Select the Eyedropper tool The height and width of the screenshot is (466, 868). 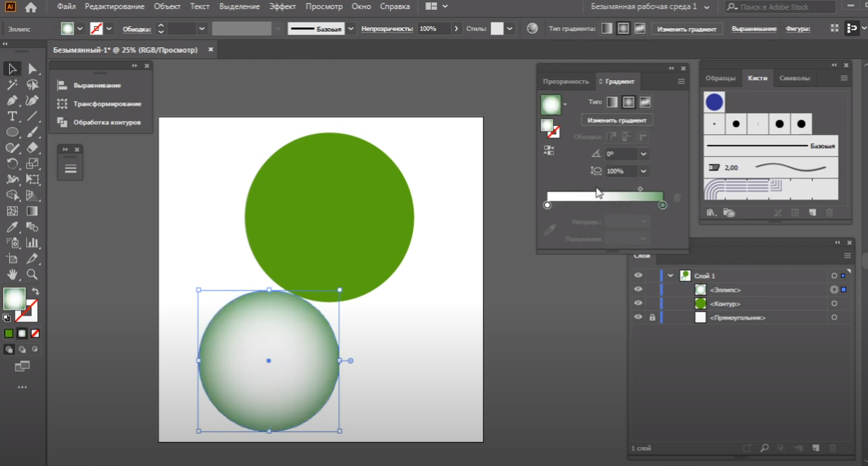12,227
